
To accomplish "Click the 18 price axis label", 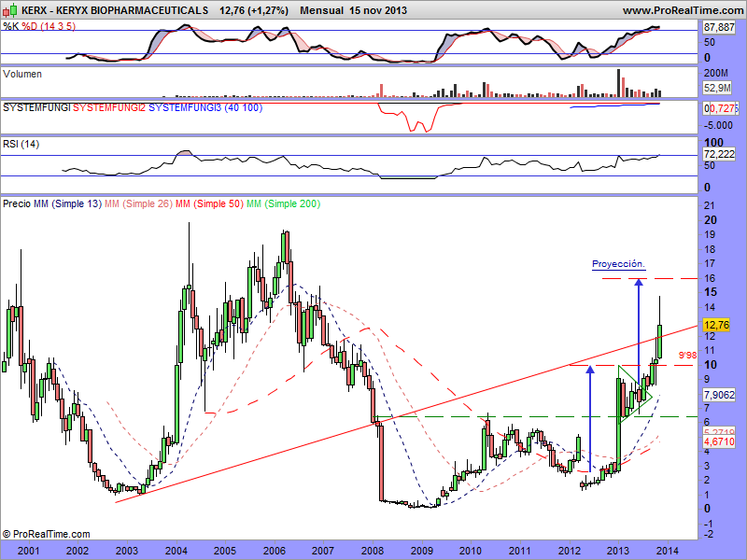I will coord(710,249).
